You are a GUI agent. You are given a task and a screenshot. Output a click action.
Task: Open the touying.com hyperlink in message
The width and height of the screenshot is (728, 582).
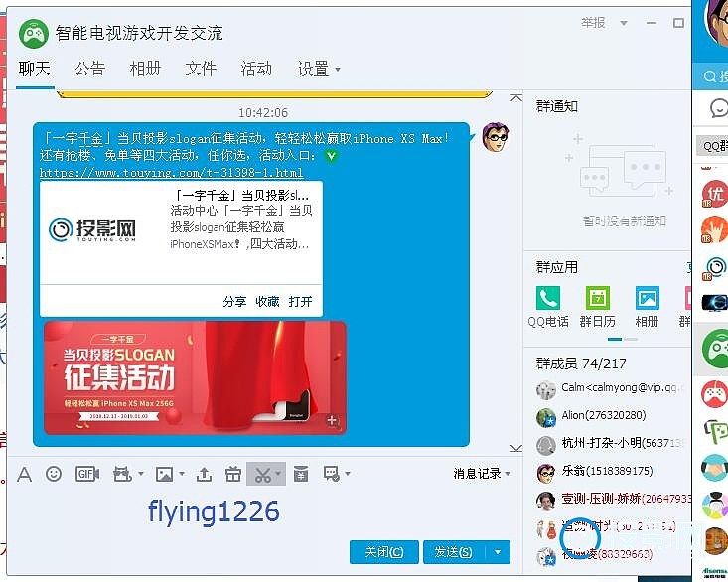tap(171, 173)
